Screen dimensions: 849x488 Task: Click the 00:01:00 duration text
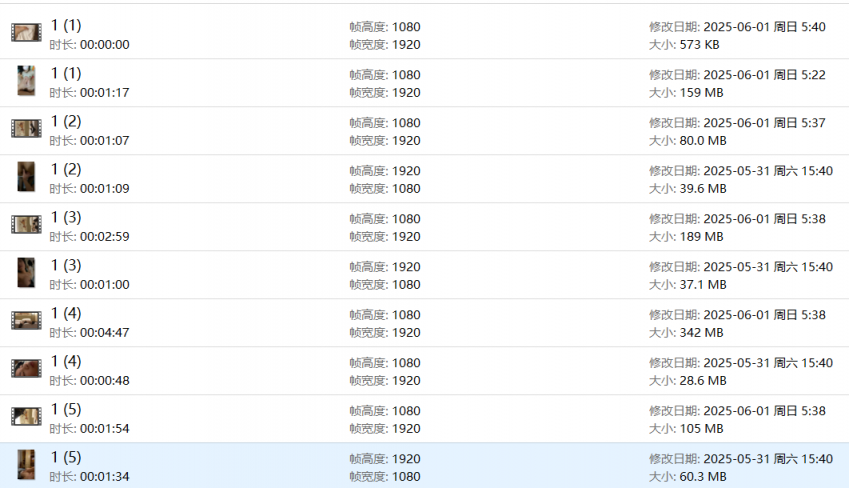104,285
